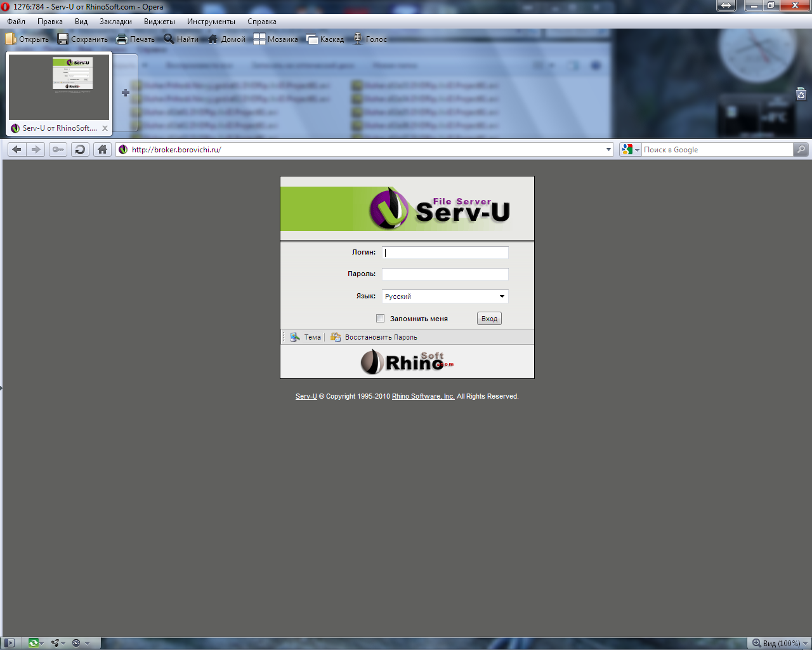Follow the Rhino Software, Inc. link

pos(423,396)
